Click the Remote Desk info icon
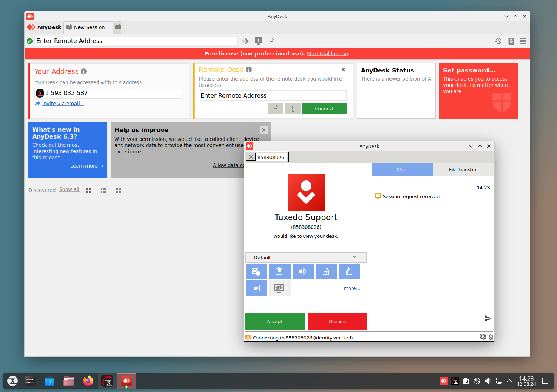 249,70
